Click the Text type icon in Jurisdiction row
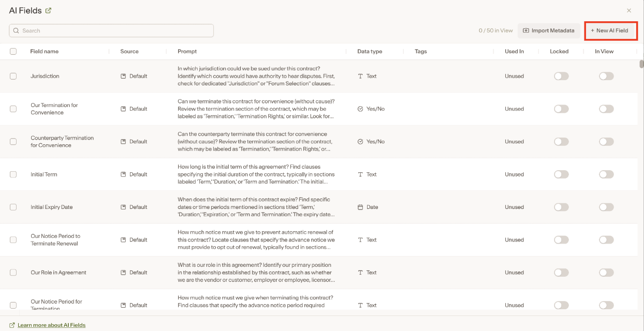Viewport: 644px width, 331px height. coord(360,76)
